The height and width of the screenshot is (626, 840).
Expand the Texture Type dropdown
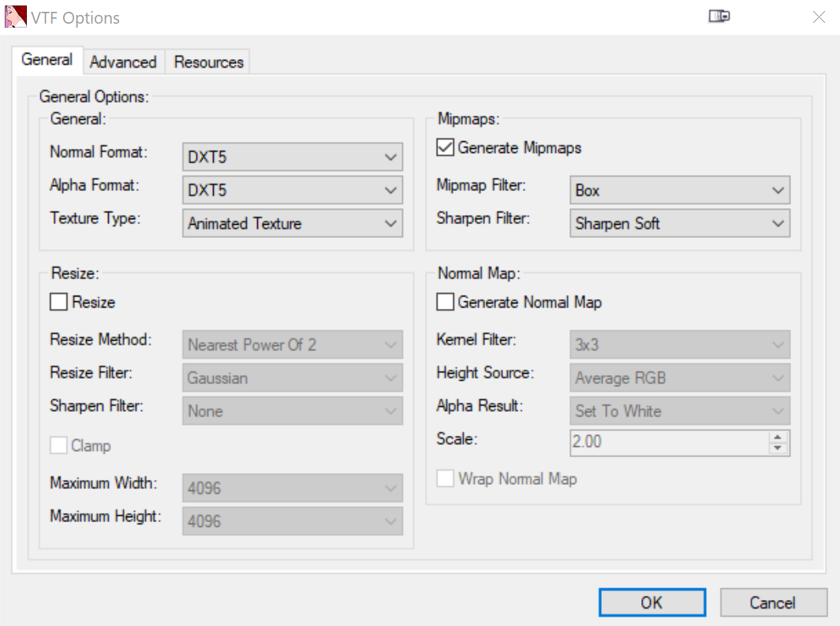coord(292,223)
